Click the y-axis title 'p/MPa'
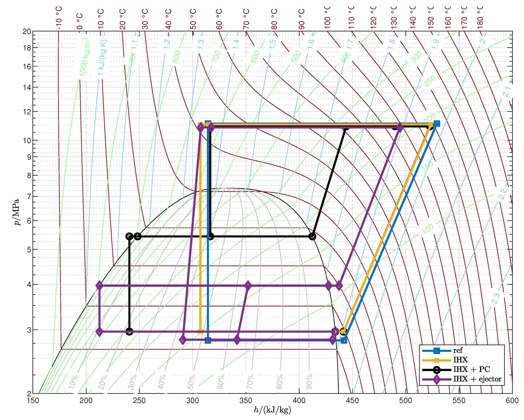This screenshot has height=420, width=524. [x=16, y=212]
